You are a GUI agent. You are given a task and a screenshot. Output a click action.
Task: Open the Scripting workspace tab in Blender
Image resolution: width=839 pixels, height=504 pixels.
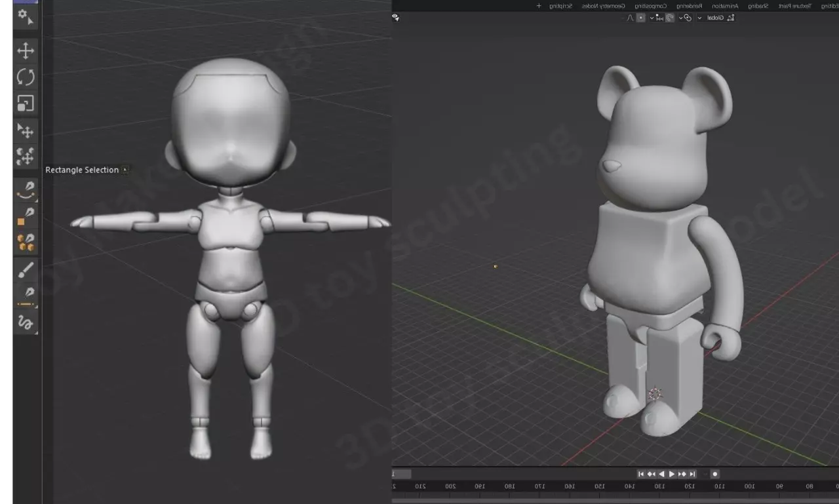pyautogui.click(x=560, y=6)
